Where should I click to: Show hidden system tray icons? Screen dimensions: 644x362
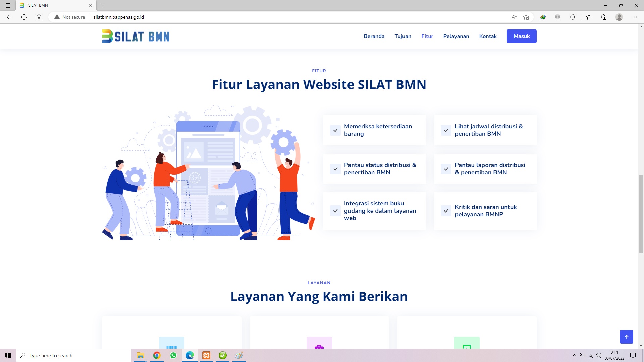coord(574,355)
